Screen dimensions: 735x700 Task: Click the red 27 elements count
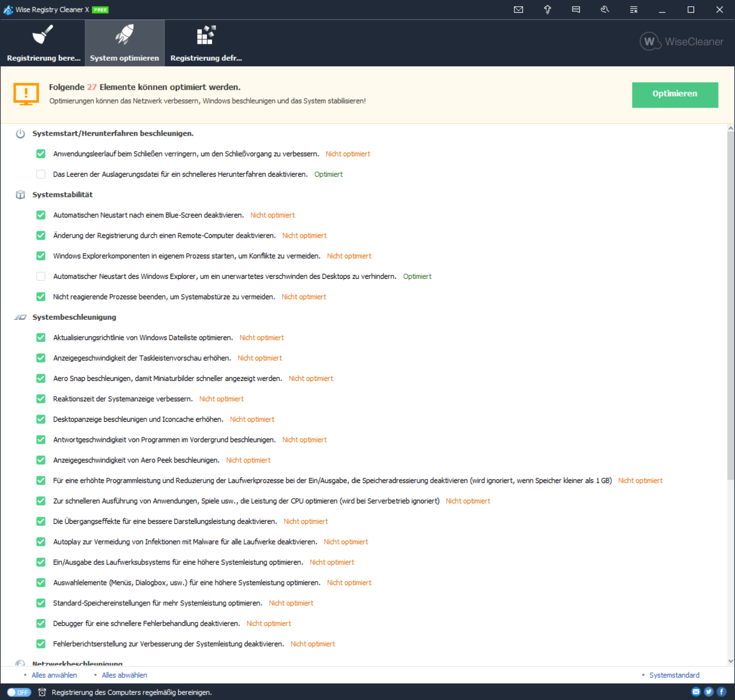pos(91,87)
